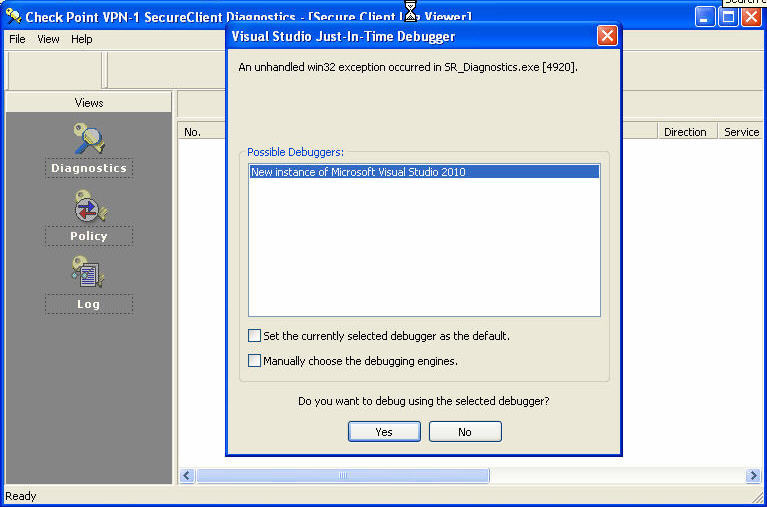Click the right scroll arrow of horizontal scrollbar
The width and height of the screenshot is (767, 507).
pyautogui.click(x=753, y=475)
